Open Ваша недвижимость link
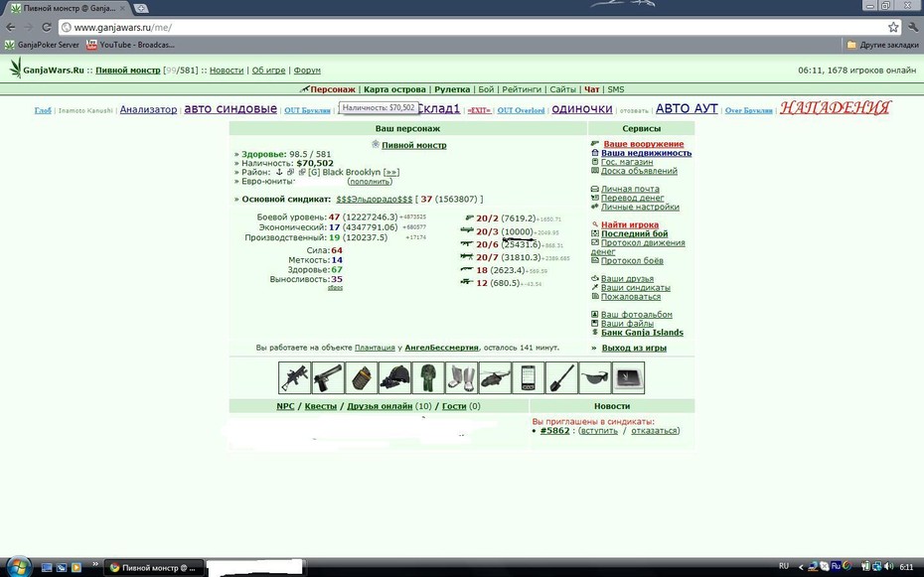The height and width of the screenshot is (577, 924). [x=646, y=153]
